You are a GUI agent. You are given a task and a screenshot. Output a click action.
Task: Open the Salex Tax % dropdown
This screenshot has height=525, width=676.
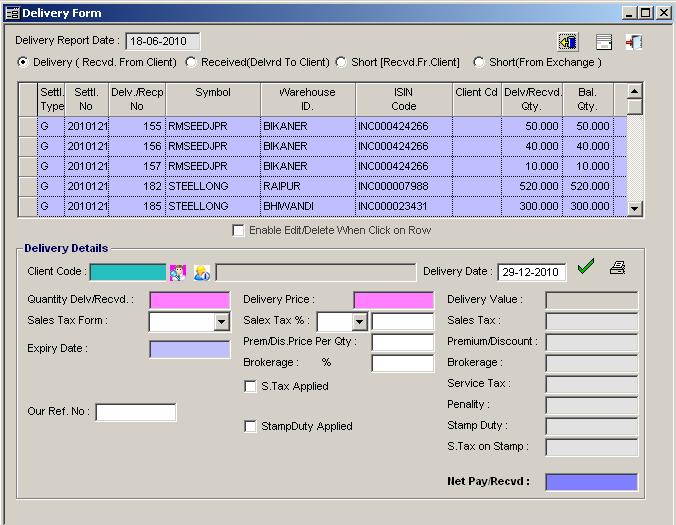click(358, 322)
